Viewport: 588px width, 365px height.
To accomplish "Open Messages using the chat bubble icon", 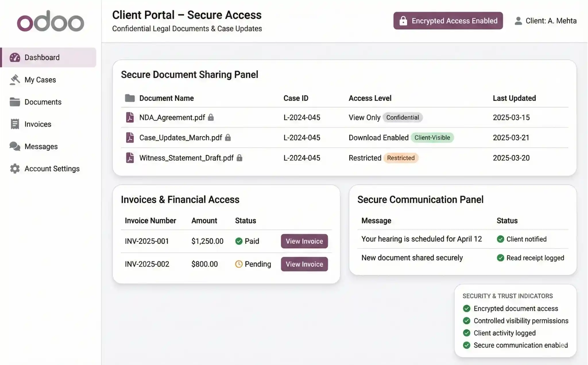I will tap(15, 146).
